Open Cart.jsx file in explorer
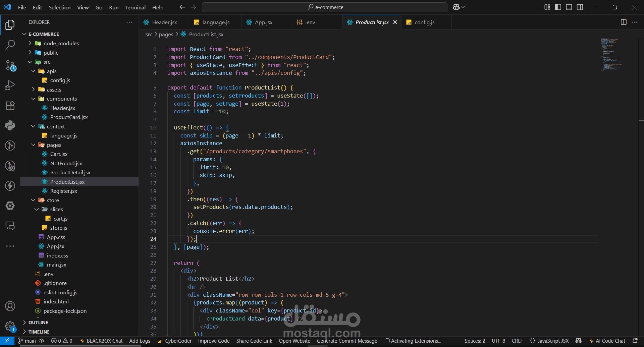This screenshot has width=644, height=347. point(59,154)
